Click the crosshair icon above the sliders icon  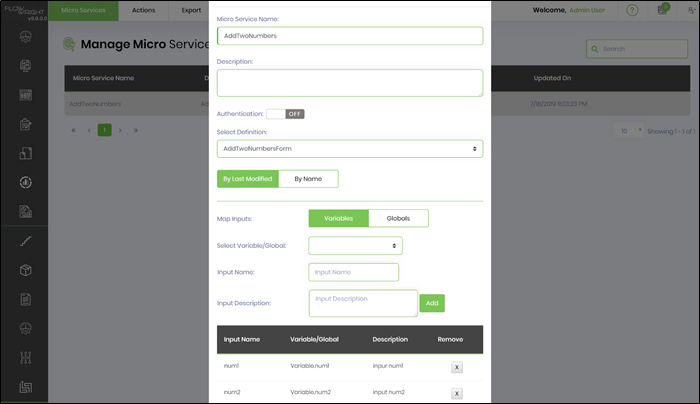click(x=25, y=329)
